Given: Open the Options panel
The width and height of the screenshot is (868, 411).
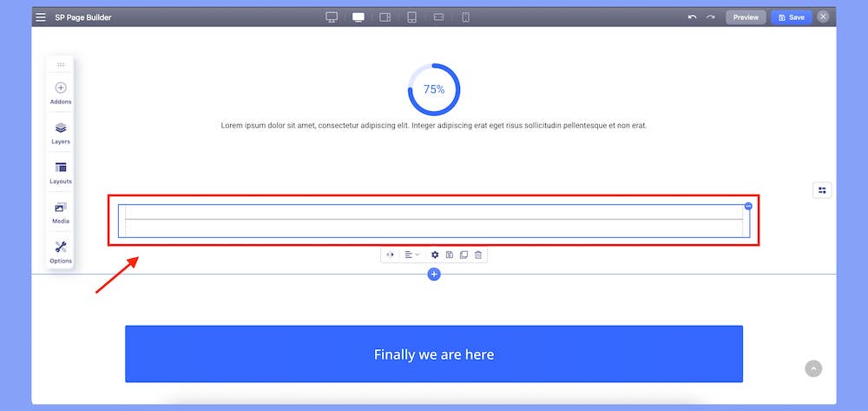Looking at the screenshot, I should point(61,252).
